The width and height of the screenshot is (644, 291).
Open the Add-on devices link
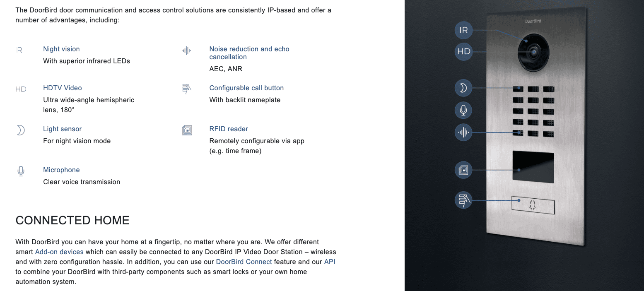point(59,252)
